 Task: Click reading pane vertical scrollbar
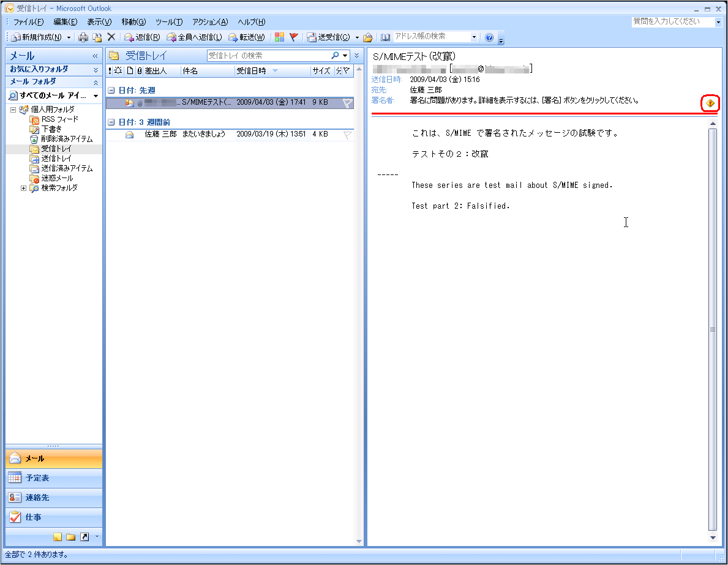713,329
